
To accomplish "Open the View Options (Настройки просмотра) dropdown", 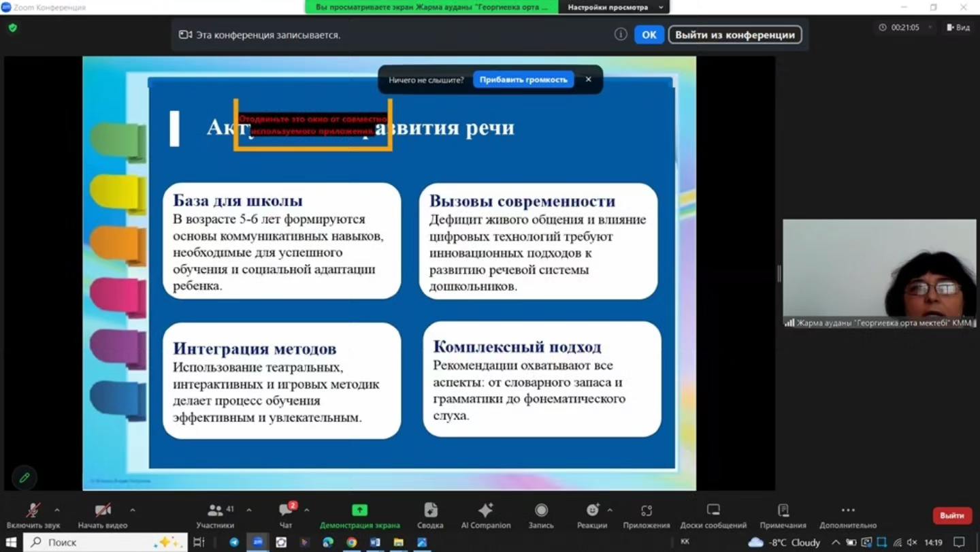I will pos(614,7).
